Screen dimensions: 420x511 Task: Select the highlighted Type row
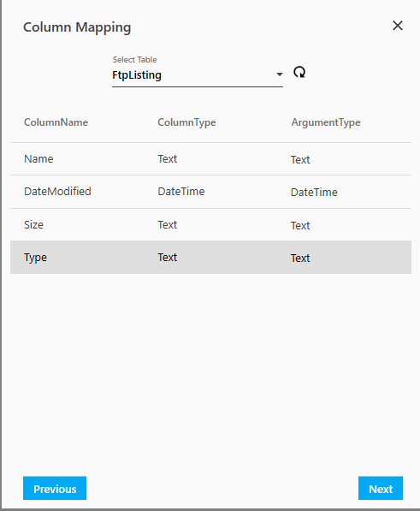click(210, 258)
